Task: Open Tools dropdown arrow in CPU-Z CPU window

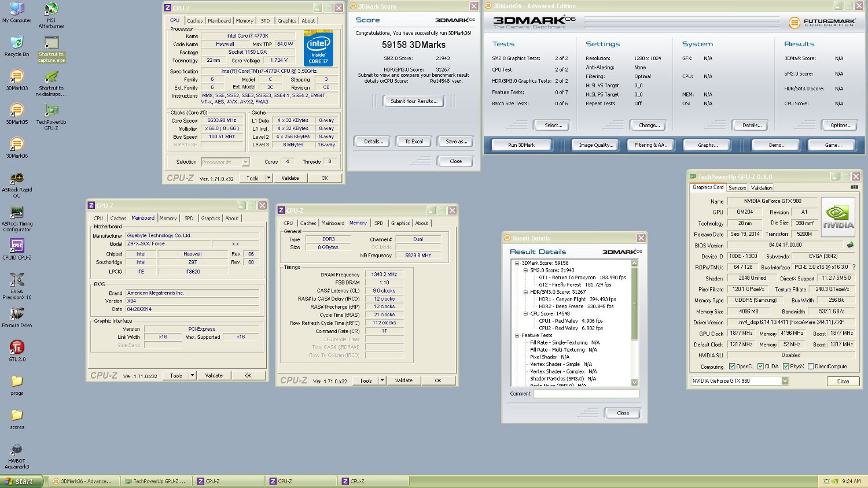Action: (269, 178)
